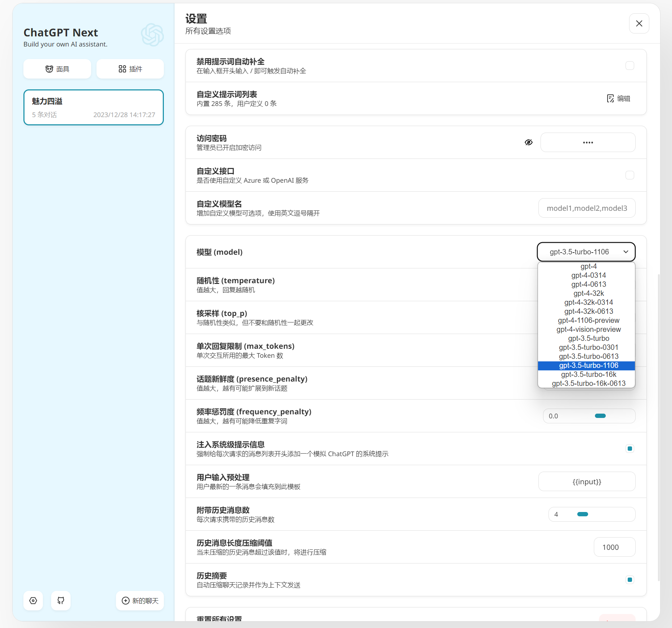Disable the 历史摘要 checkbox
The height and width of the screenshot is (628, 672).
click(x=630, y=580)
